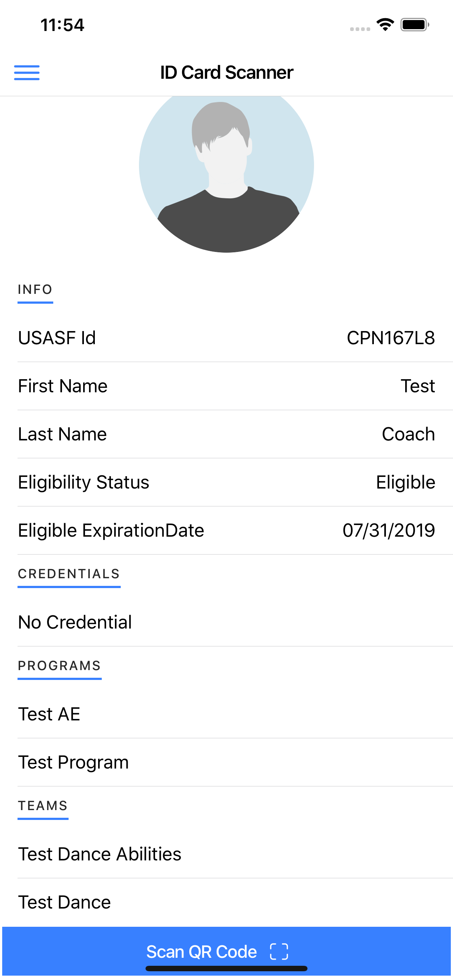Open the Test Program entry
This screenshot has width=453, height=980.
226,762
